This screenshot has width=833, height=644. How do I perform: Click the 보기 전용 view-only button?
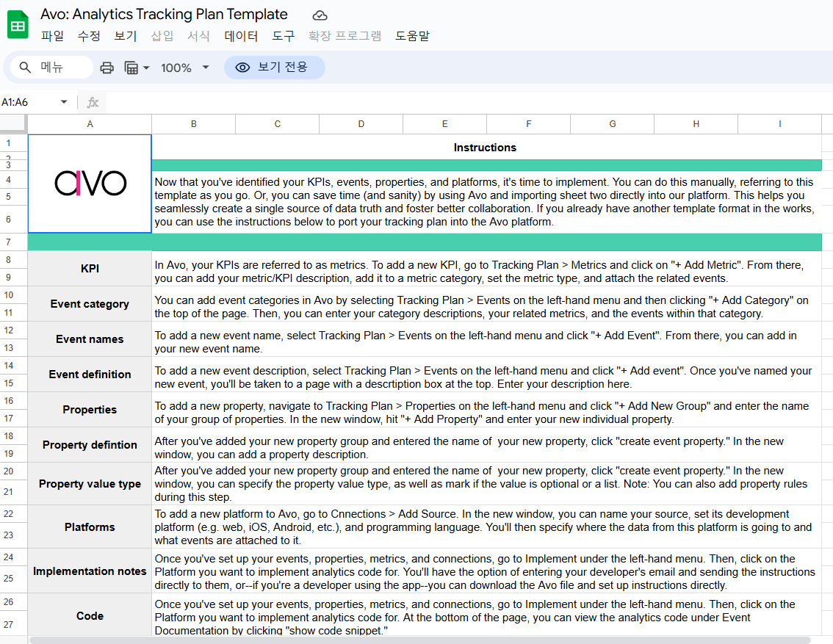[x=274, y=68]
